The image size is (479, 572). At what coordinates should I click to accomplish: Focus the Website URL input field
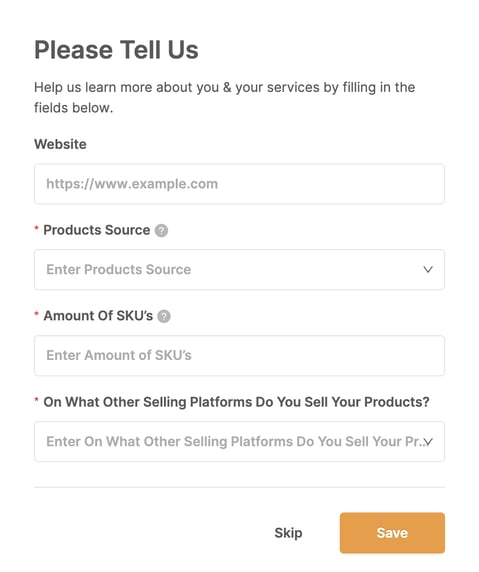point(239,184)
